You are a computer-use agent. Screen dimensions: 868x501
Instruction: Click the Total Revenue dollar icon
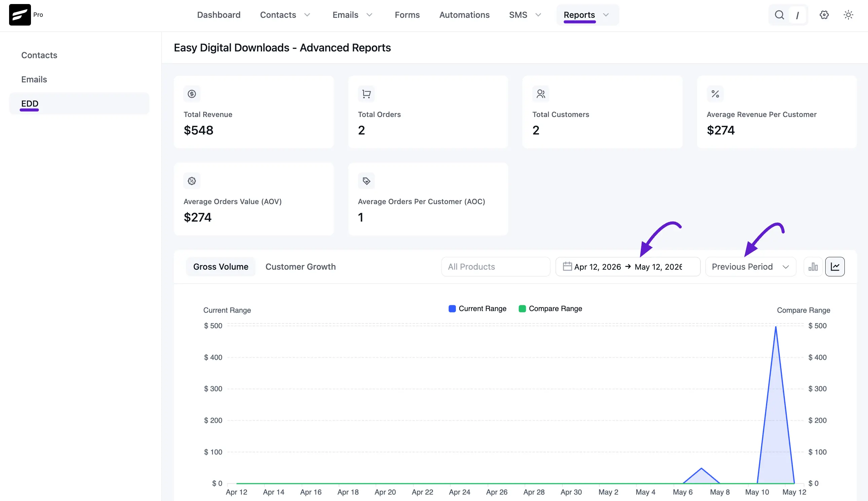[192, 93]
